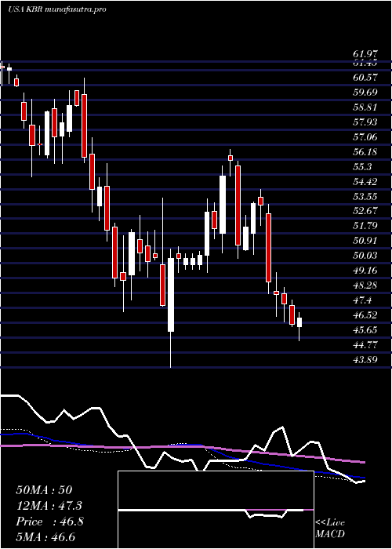
Task: Click inside the MACD inset panel
Action: click(x=216, y=510)
